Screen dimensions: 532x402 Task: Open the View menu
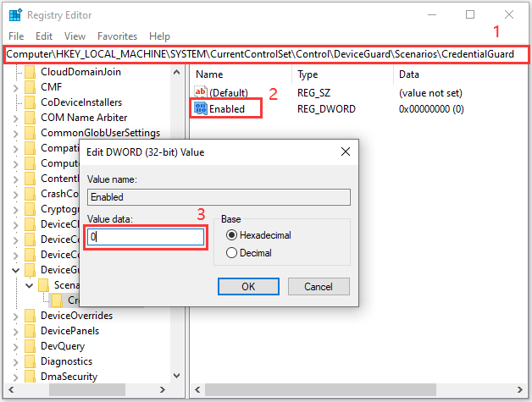point(75,36)
